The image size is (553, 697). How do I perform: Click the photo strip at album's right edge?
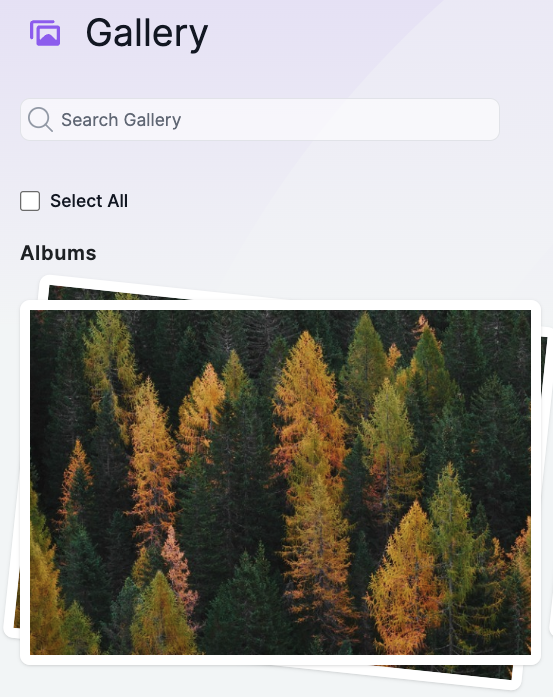point(546,445)
